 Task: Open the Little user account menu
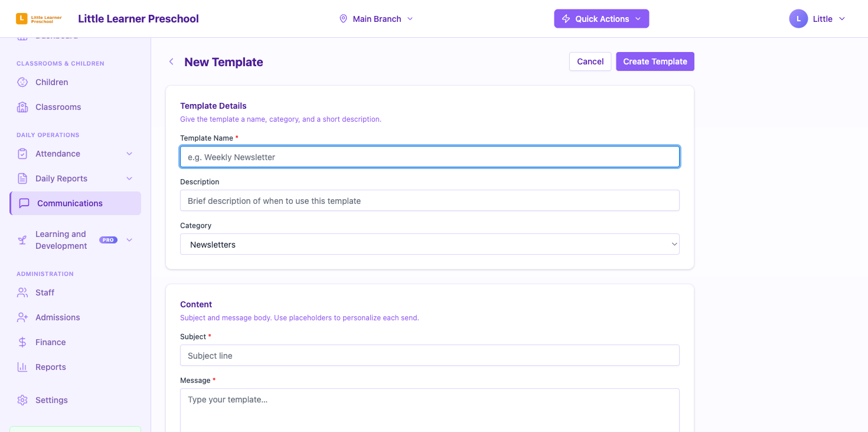[817, 19]
